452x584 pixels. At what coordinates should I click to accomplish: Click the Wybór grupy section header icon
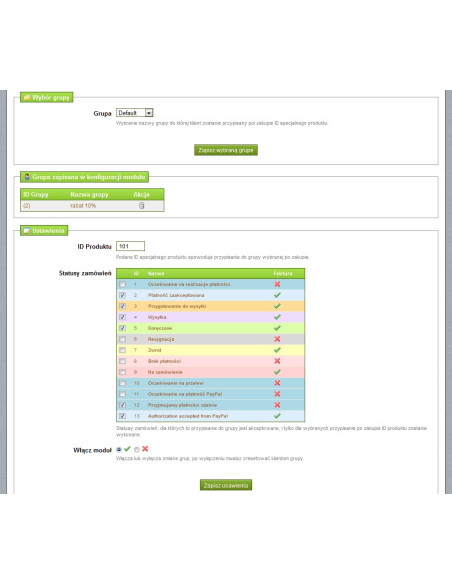tap(26, 98)
